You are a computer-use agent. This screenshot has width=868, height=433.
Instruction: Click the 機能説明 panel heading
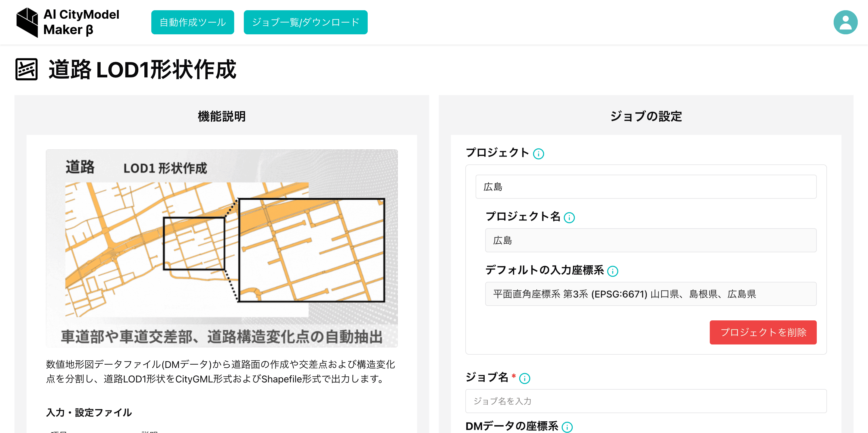[x=222, y=116]
